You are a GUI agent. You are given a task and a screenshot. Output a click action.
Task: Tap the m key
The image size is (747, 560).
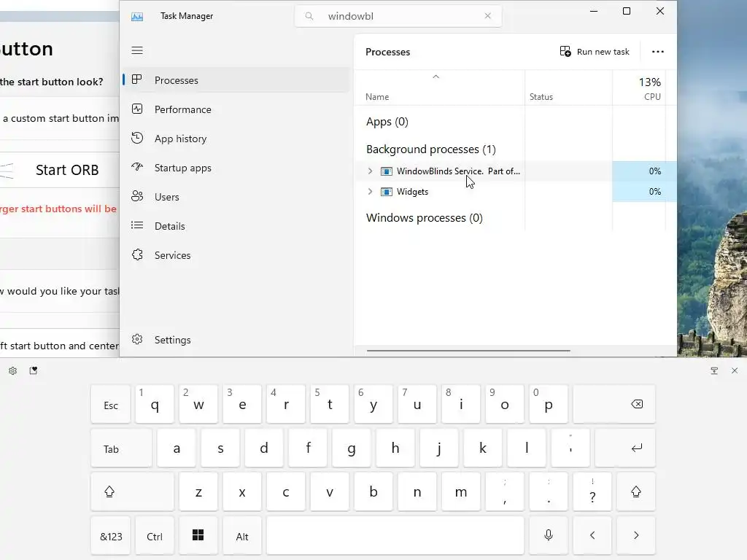461,492
